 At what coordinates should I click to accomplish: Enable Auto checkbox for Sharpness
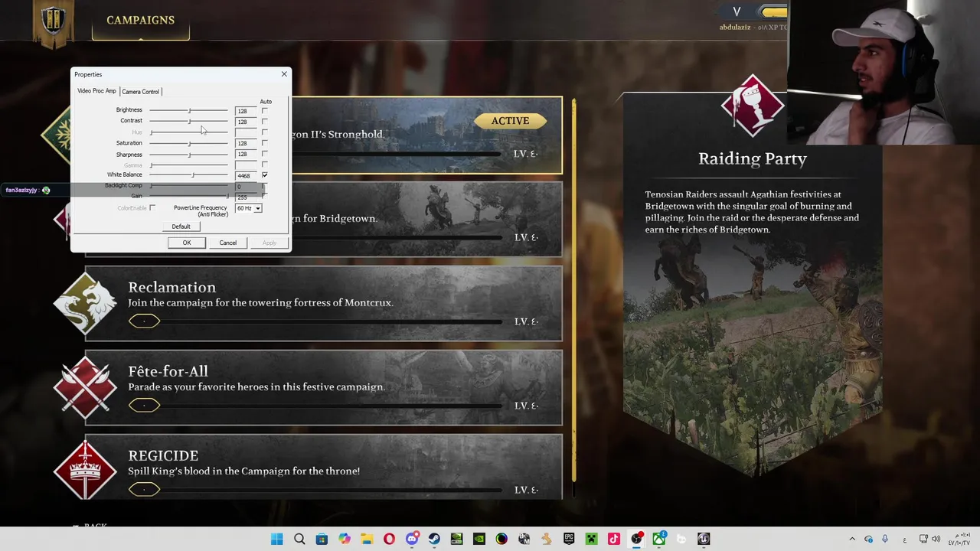click(x=265, y=154)
